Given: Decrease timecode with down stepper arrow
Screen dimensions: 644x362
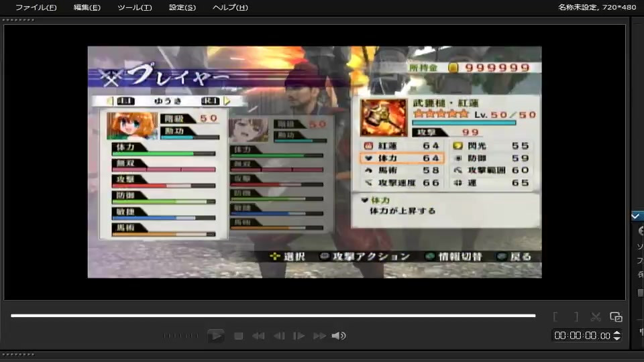Looking at the screenshot, I should click(617, 338).
